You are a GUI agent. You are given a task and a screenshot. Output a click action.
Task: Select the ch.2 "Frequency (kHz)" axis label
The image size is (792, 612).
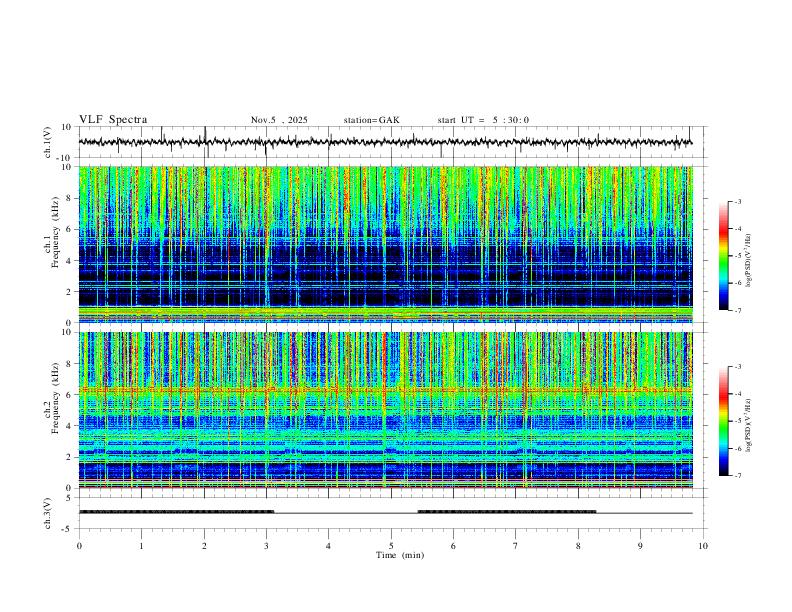click(55, 398)
